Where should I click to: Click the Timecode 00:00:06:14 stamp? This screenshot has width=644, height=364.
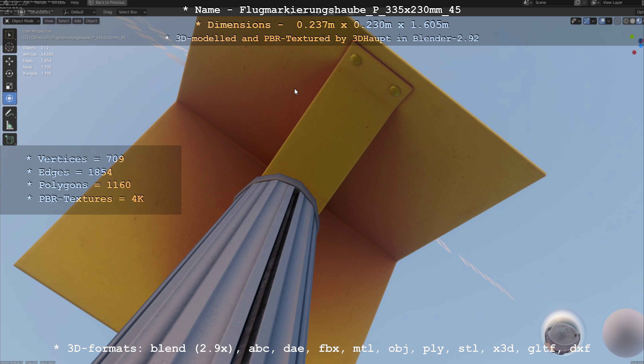12,363
